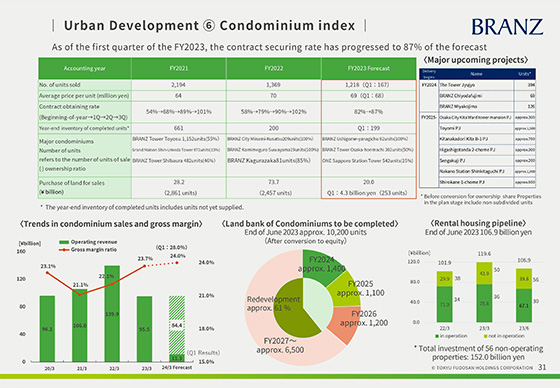Click the BRANZ logo
560x388 pixels.
507,27
